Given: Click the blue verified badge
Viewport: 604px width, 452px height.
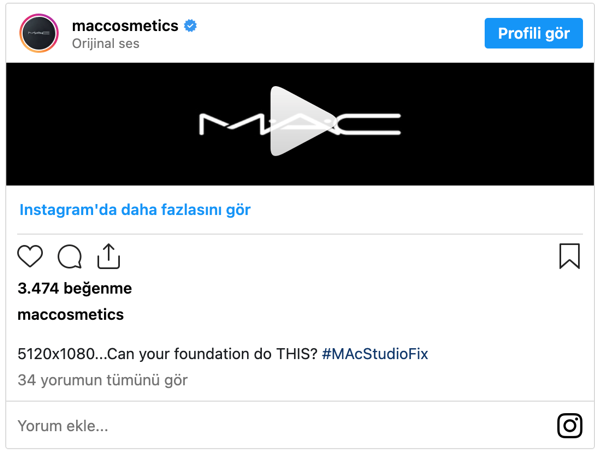Looking at the screenshot, I should 191,25.
